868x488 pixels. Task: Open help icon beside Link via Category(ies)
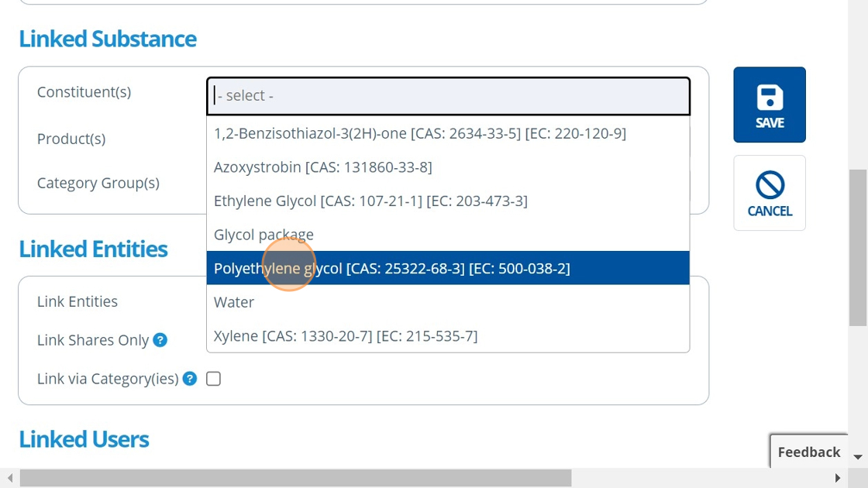(190, 379)
